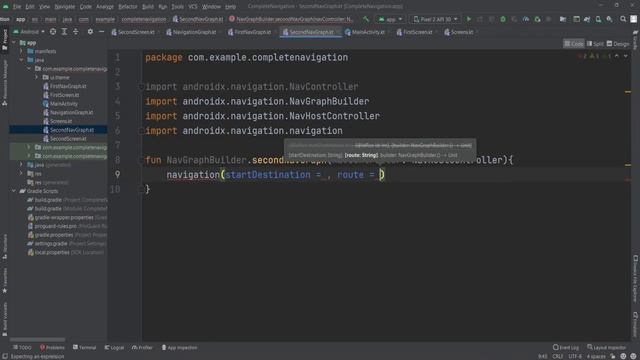Open Device File Explorer side tab
Screen dimensions: 640x360
(x=636, y=279)
